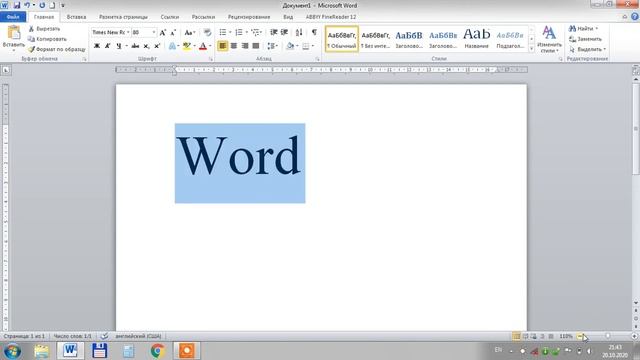Screen dimensions: 640x360
Task: Expand the styles gallery more arrow
Action: pyautogui.click(x=531, y=49)
